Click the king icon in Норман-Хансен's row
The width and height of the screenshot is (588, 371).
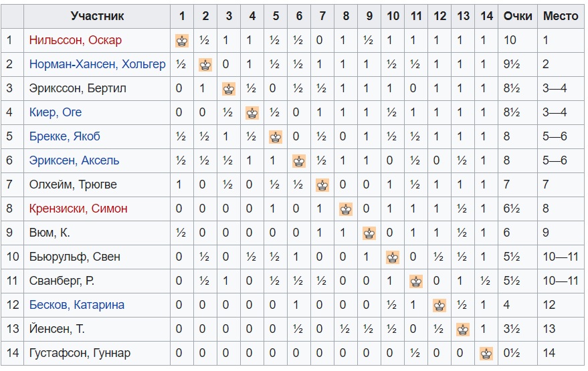click(x=205, y=65)
